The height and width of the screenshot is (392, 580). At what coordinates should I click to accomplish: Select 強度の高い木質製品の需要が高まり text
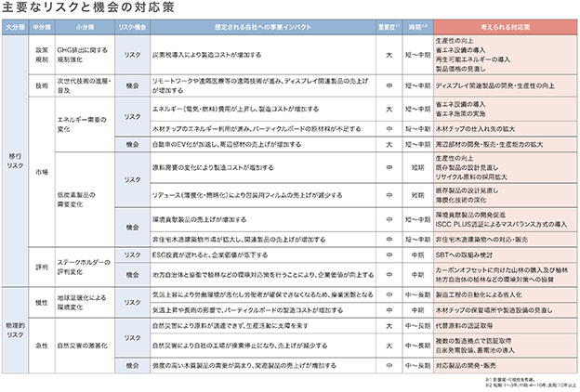click(x=244, y=366)
